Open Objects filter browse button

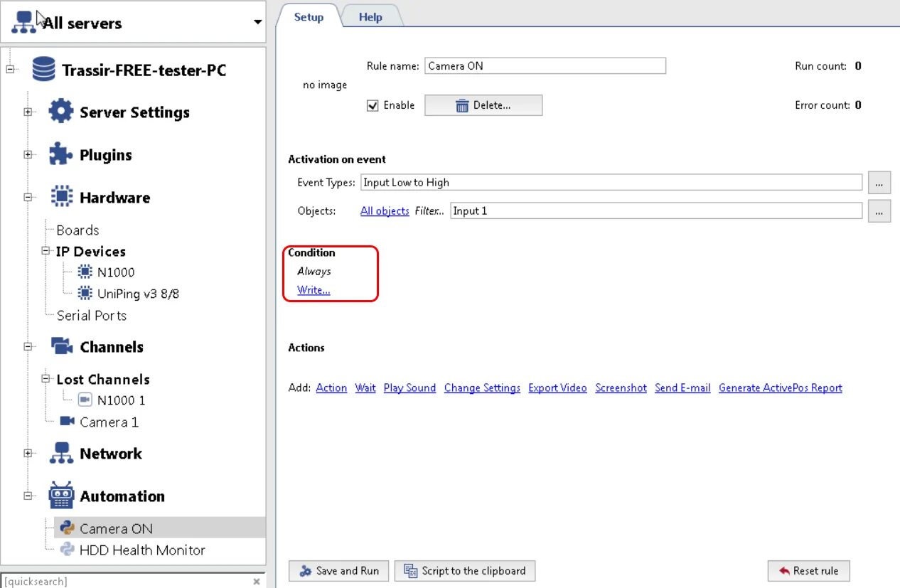(x=879, y=211)
